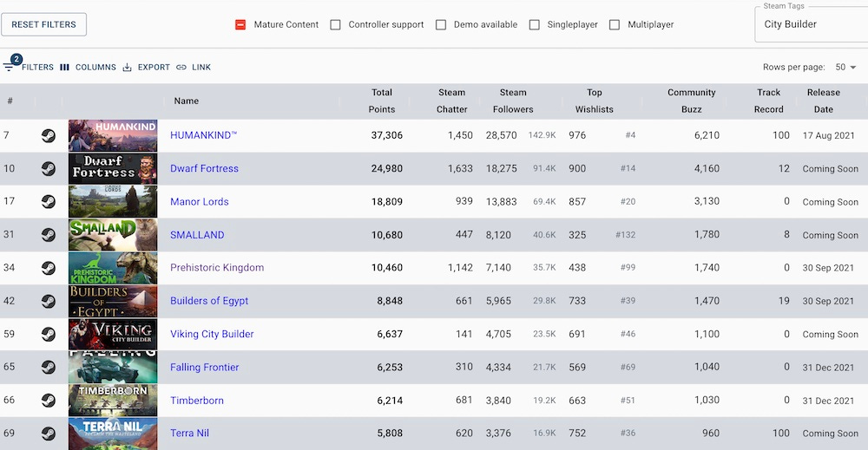Open the Falling Frontier game link
868x450 pixels.
coord(204,367)
